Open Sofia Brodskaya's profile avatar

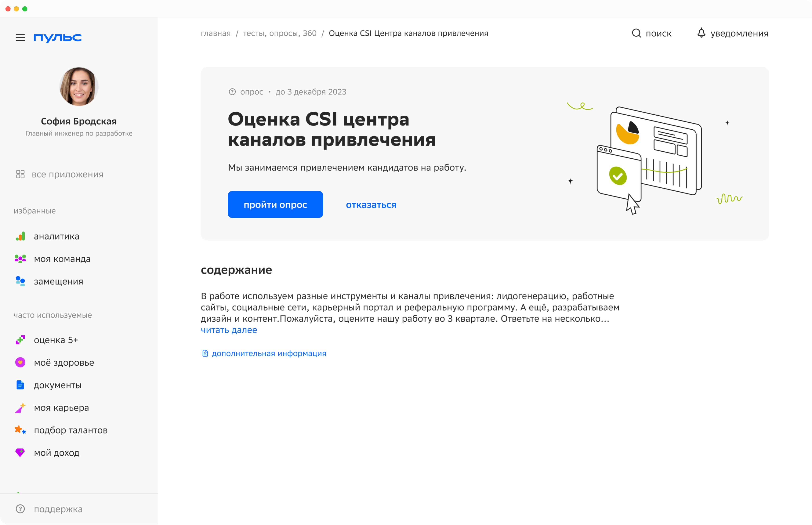pos(79,87)
